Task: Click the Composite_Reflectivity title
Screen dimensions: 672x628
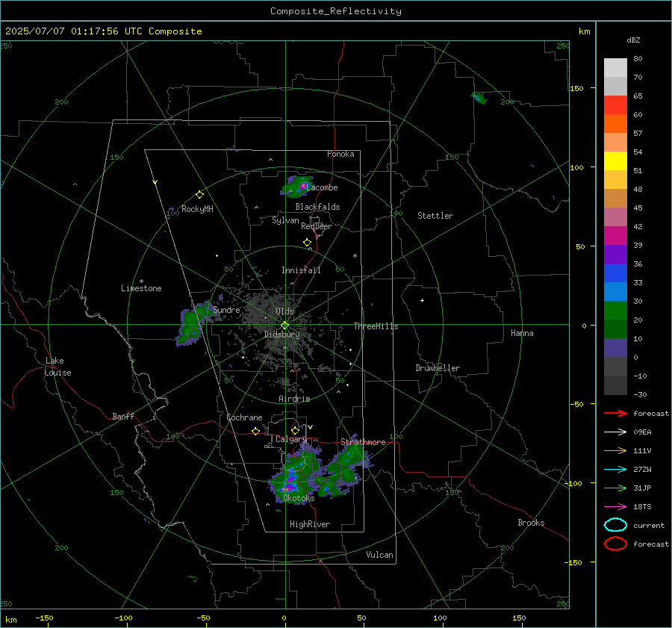Action: point(336,11)
